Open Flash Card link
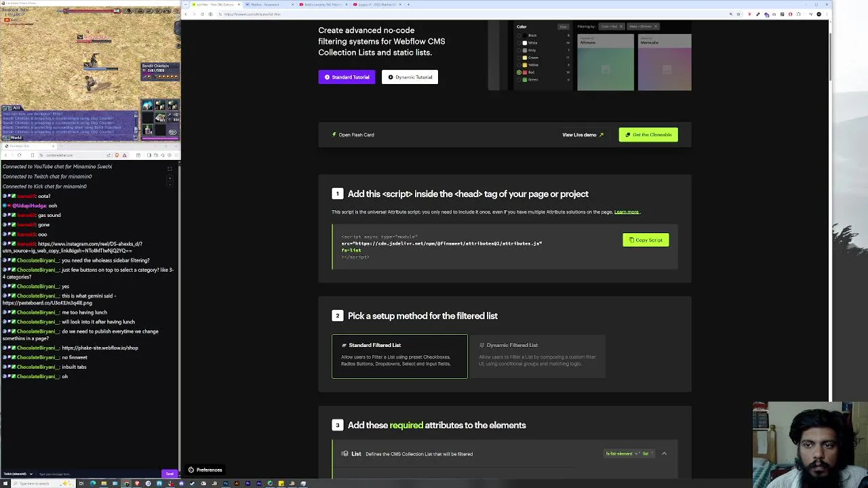The image size is (868, 488). coord(353,134)
